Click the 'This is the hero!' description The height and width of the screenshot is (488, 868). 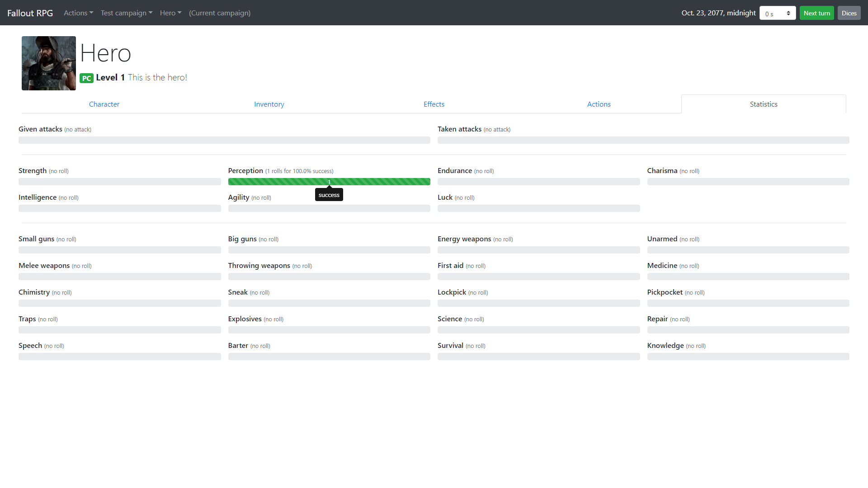[x=157, y=78]
